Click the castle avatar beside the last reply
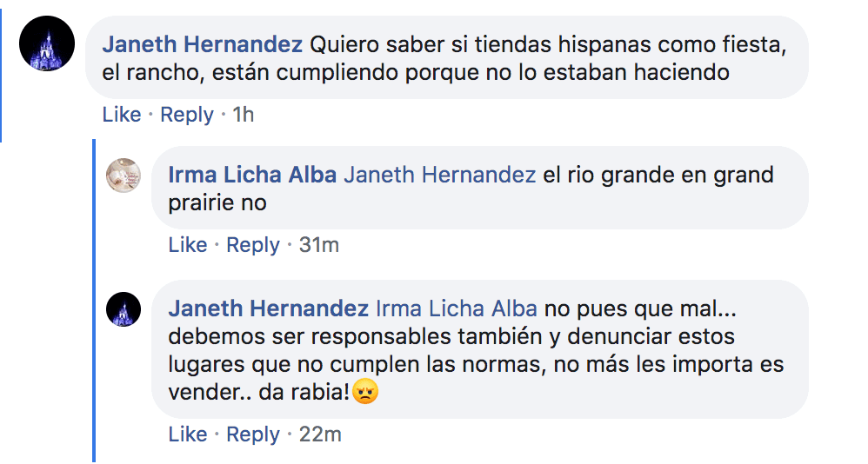 [123, 308]
